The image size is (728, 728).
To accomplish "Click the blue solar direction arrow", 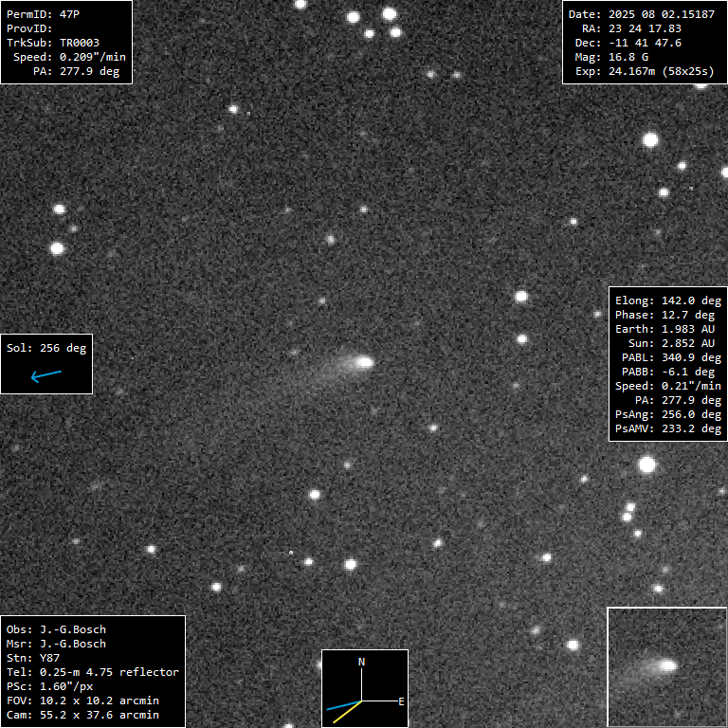I will [45, 375].
